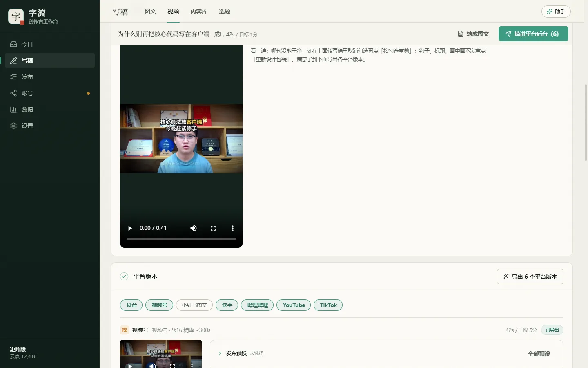Toggle the 快手 platform chip
588x368 pixels.
pos(227,305)
